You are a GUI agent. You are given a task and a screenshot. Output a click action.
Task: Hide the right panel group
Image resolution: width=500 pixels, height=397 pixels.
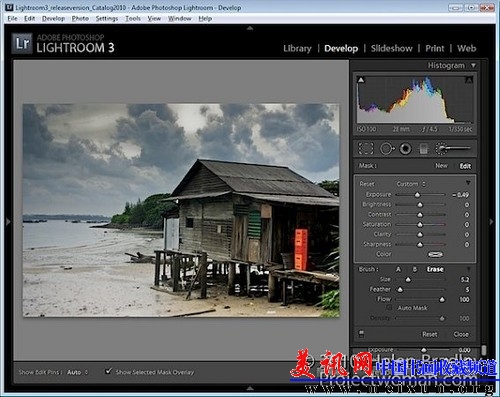(x=491, y=221)
